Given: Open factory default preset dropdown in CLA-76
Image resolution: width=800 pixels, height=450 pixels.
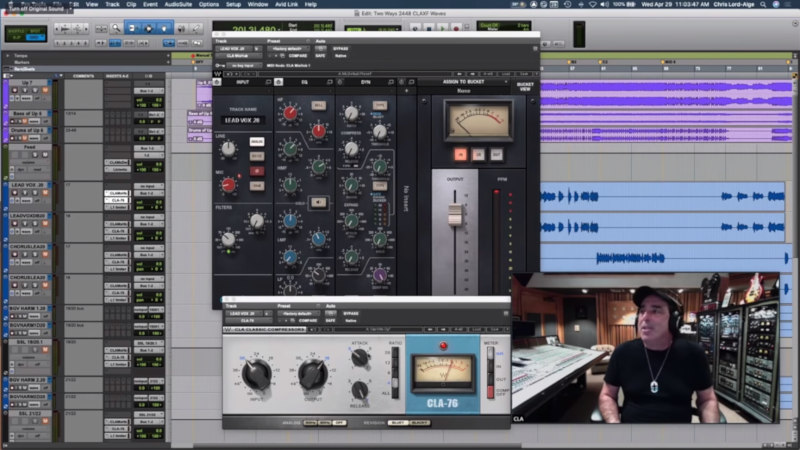Looking at the screenshot, I should pos(298,314).
